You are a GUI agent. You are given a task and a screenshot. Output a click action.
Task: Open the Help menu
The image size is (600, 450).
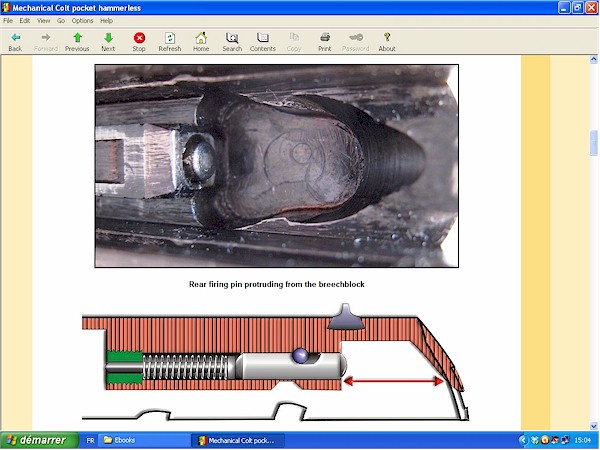point(106,21)
